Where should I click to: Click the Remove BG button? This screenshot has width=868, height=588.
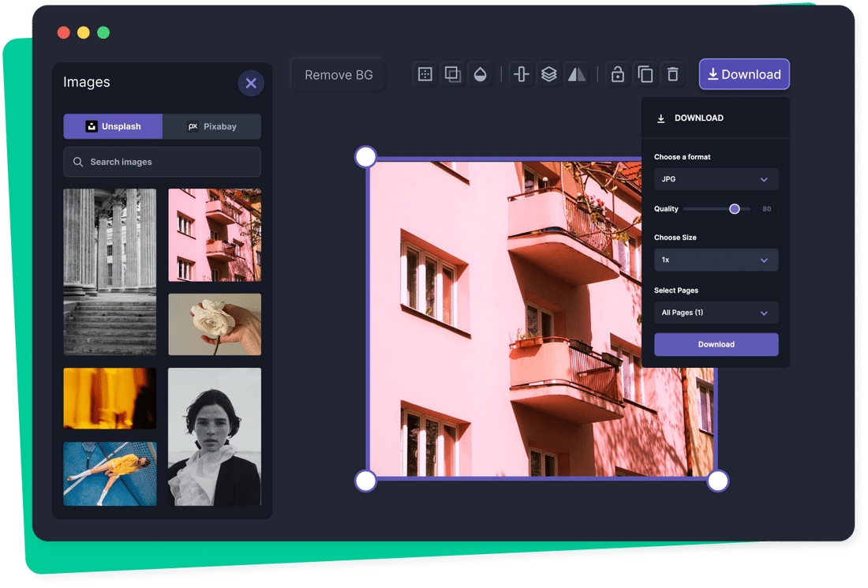(338, 74)
